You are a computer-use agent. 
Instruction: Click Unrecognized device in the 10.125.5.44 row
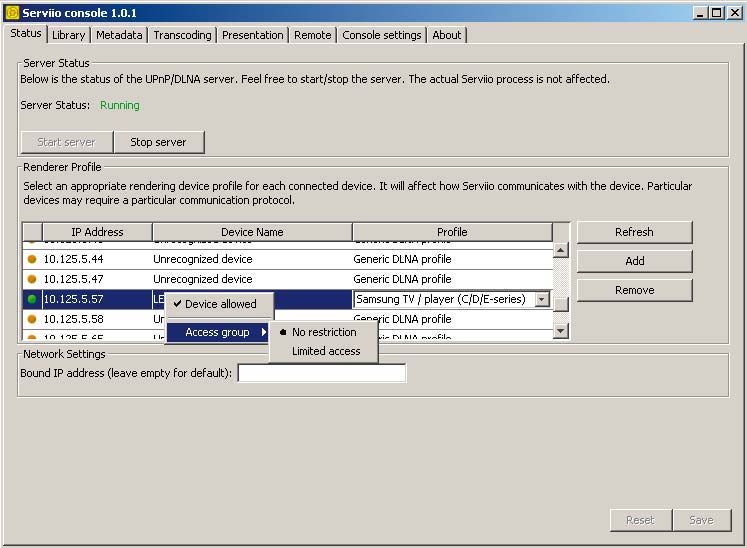(x=203, y=259)
